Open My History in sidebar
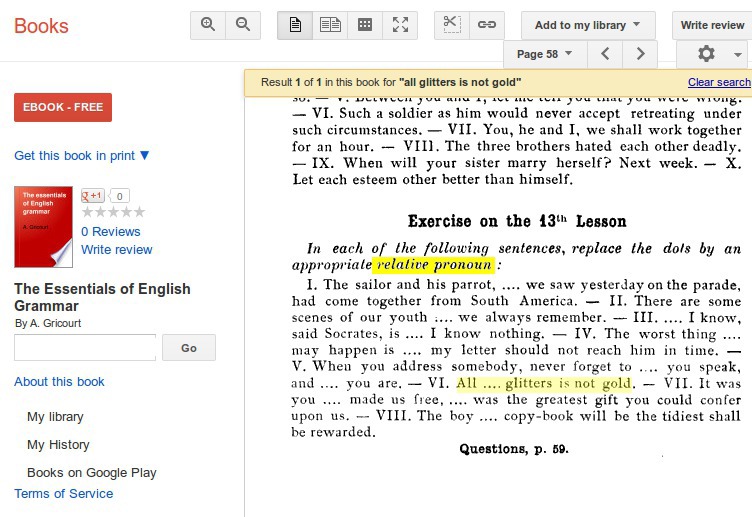Viewport: 752px width, 517px height. pos(58,445)
